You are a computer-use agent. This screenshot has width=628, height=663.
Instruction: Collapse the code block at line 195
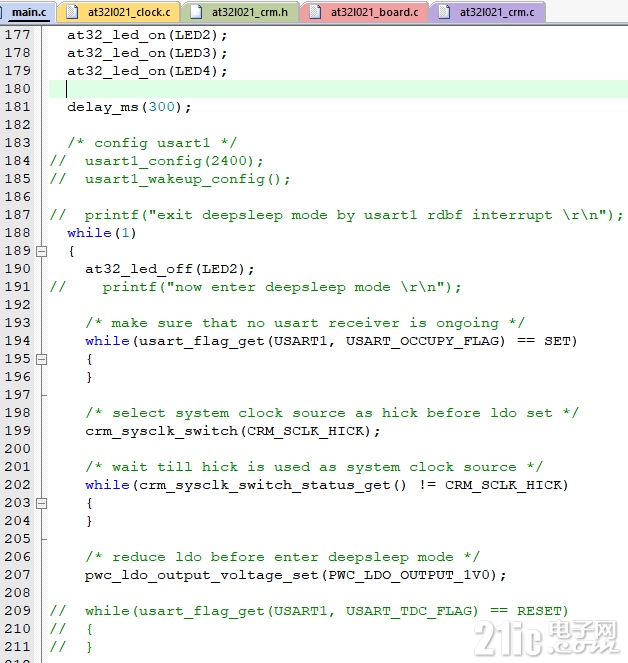coord(41,359)
